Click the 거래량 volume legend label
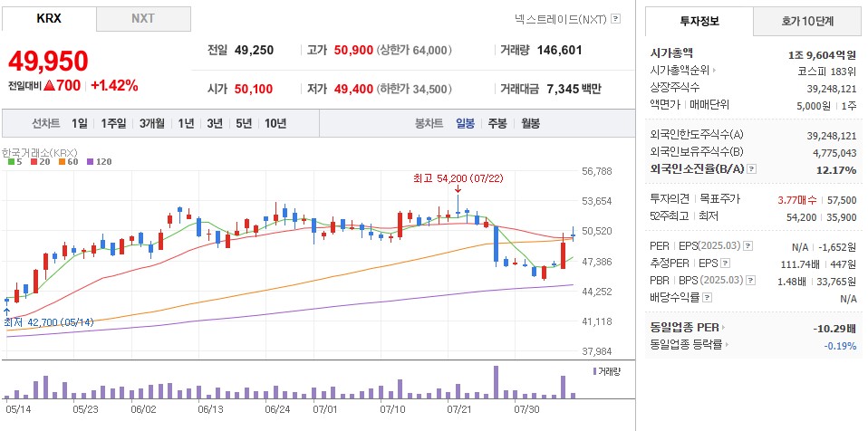The width and height of the screenshot is (868, 431). (x=607, y=371)
